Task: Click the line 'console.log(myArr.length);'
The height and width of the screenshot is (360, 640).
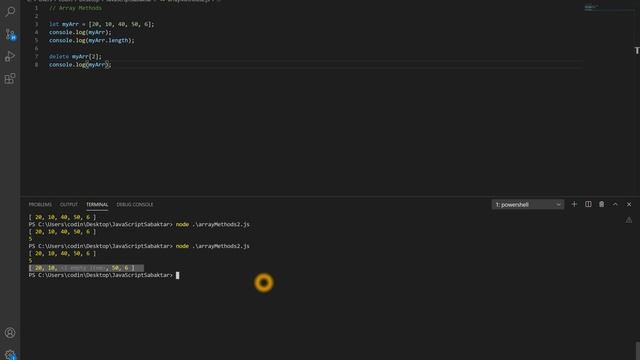Action: [x=92, y=40]
